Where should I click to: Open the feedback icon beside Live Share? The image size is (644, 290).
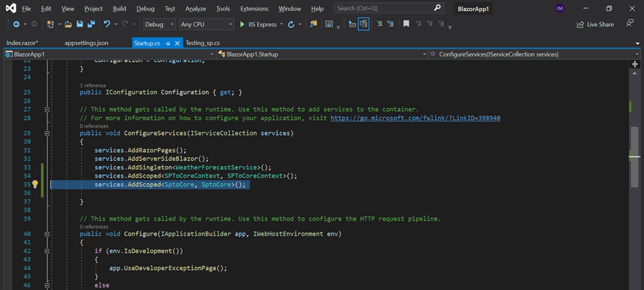pos(630,24)
